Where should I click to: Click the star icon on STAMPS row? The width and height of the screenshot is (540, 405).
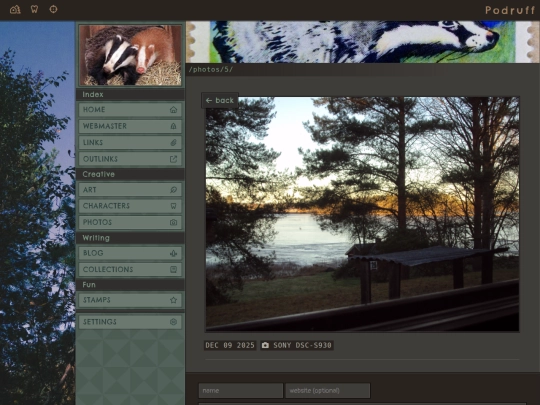(173, 300)
